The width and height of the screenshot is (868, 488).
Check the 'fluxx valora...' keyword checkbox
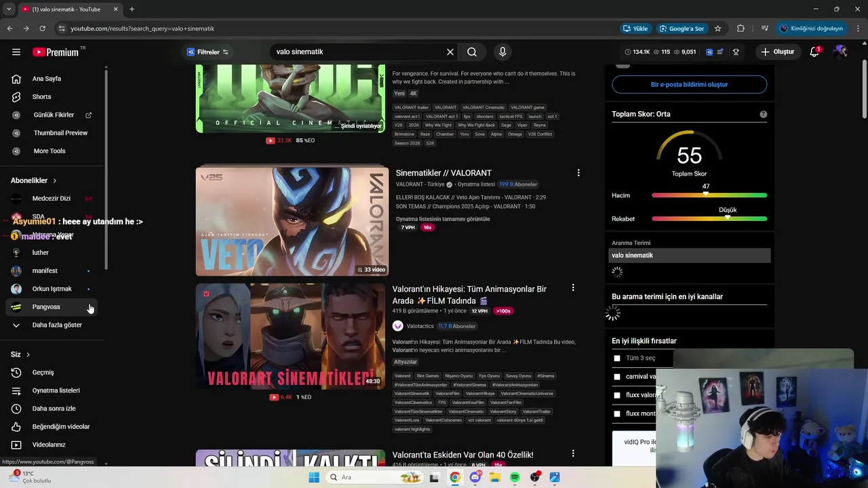pos(617,395)
